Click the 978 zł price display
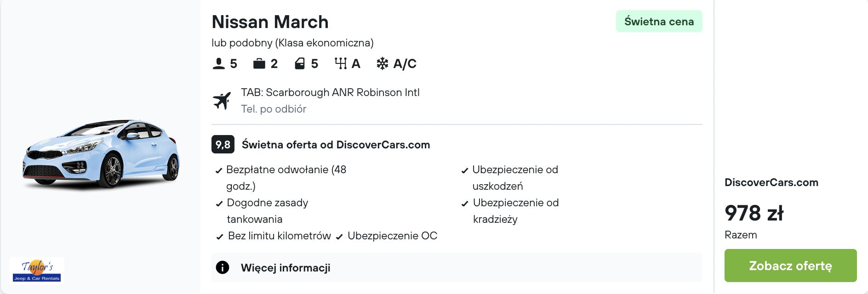Viewport: 868px width, 294px height. [754, 213]
